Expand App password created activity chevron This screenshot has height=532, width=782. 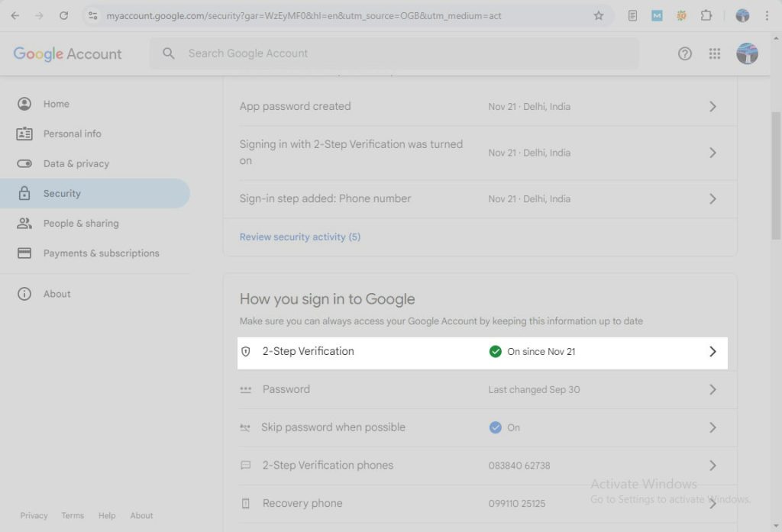pyautogui.click(x=713, y=106)
